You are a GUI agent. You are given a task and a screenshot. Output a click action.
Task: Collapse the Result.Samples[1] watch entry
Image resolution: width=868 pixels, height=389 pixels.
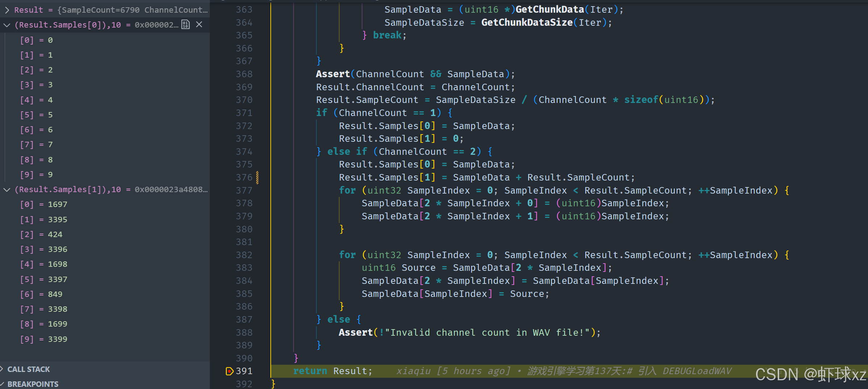click(7, 190)
